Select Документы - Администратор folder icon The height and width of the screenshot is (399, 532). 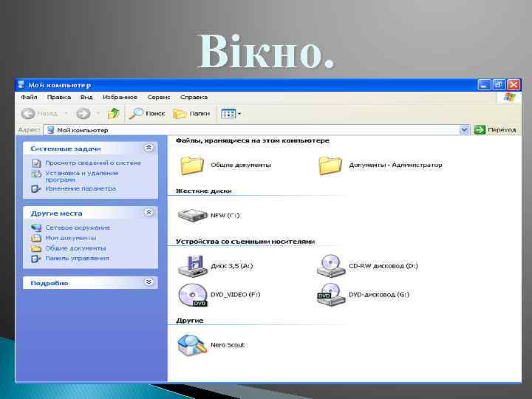click(330, 166)
